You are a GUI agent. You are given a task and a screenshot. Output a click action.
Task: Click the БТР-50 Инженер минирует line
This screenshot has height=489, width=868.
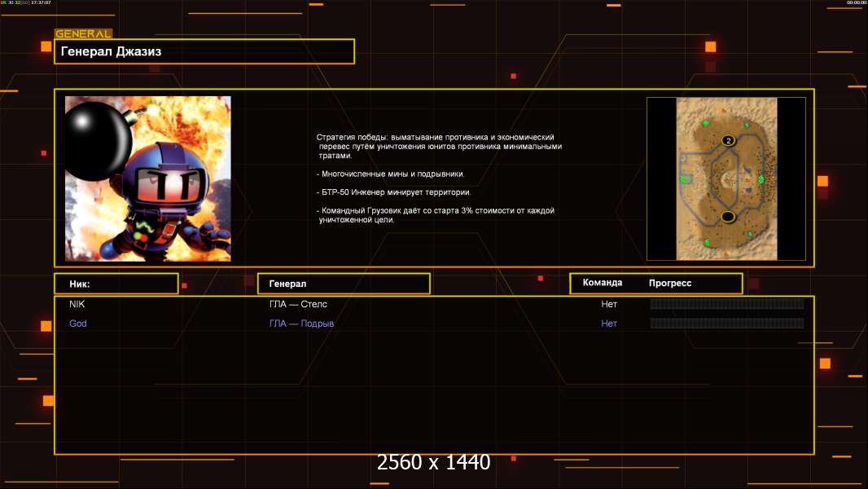point(393,192)
